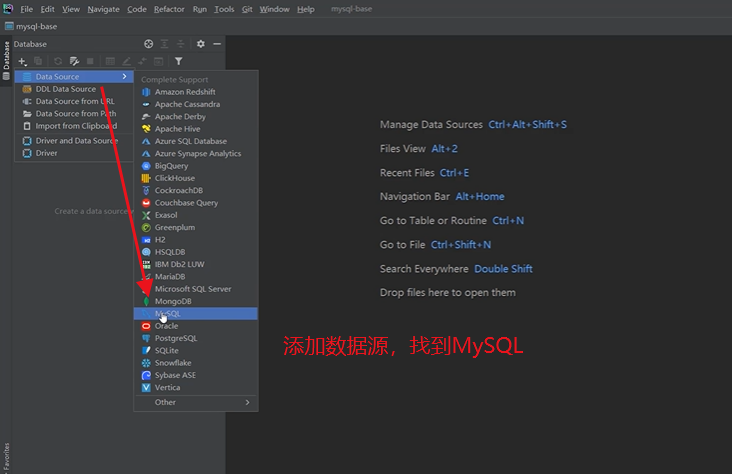The width and height of the screenshot is (732, 474).
Task: Click the globe icon in the Database panel header
Action: coord(148,44)
